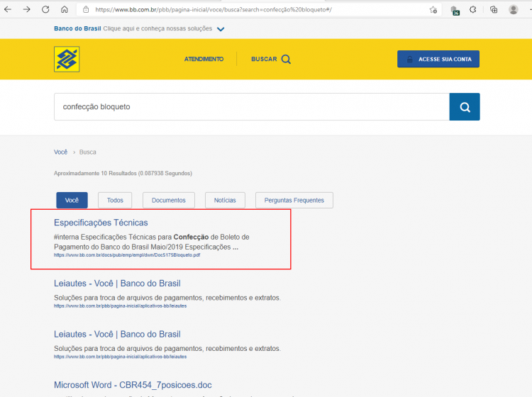Image resolution: width=532 pixels, height=397 pixels.
Task: Open the extension icon with badge 36
Action: (455, 11)
